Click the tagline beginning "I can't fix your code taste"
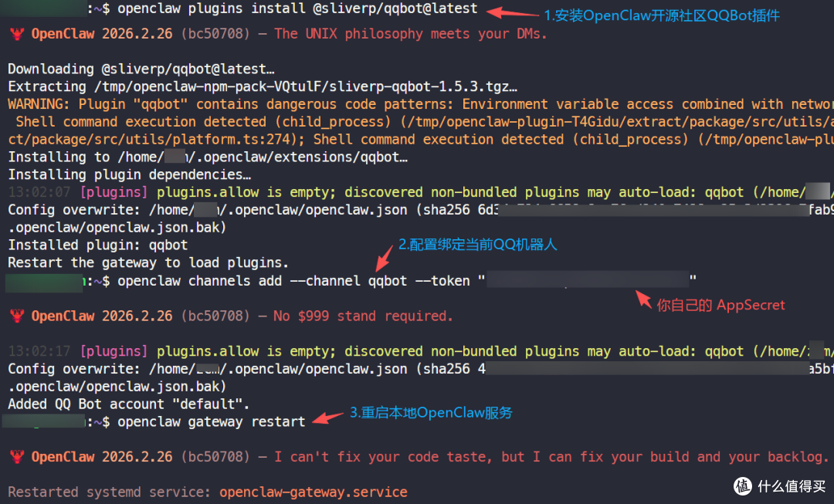Viewport: 834px width, 504px height. [551, 457]
